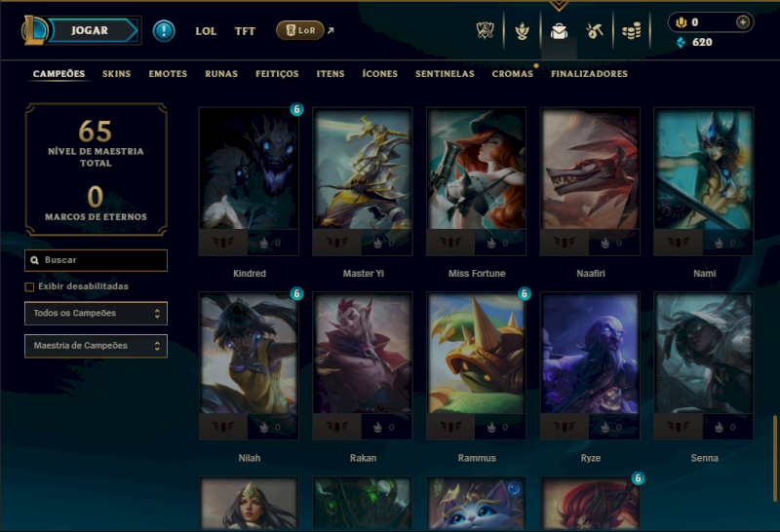Image resolution: width=780 pixels, height=532 pixels.
Task: Open the Sentinelas tab
Action: point(445,74)
